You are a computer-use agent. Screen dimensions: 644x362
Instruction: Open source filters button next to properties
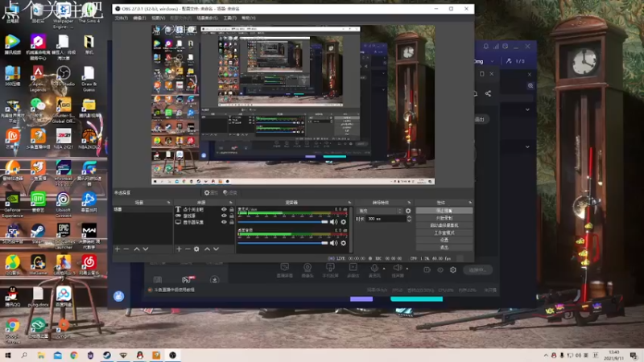230,192
